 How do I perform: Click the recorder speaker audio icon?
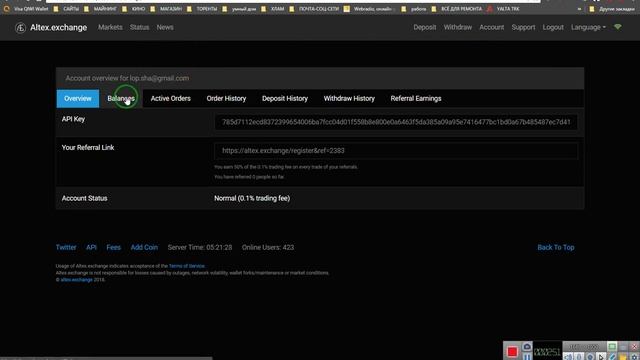(568, 357)
